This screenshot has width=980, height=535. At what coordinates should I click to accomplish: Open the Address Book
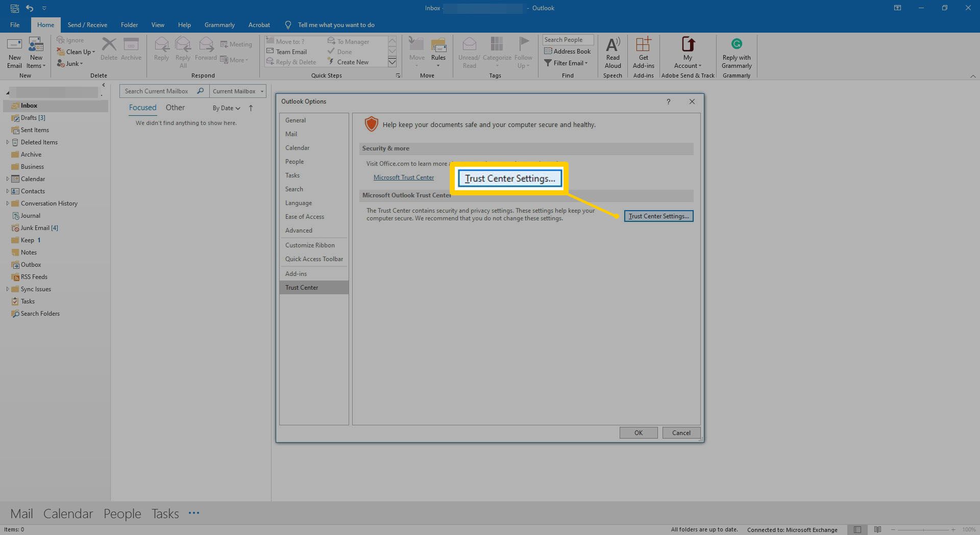[x=567, y=51]
